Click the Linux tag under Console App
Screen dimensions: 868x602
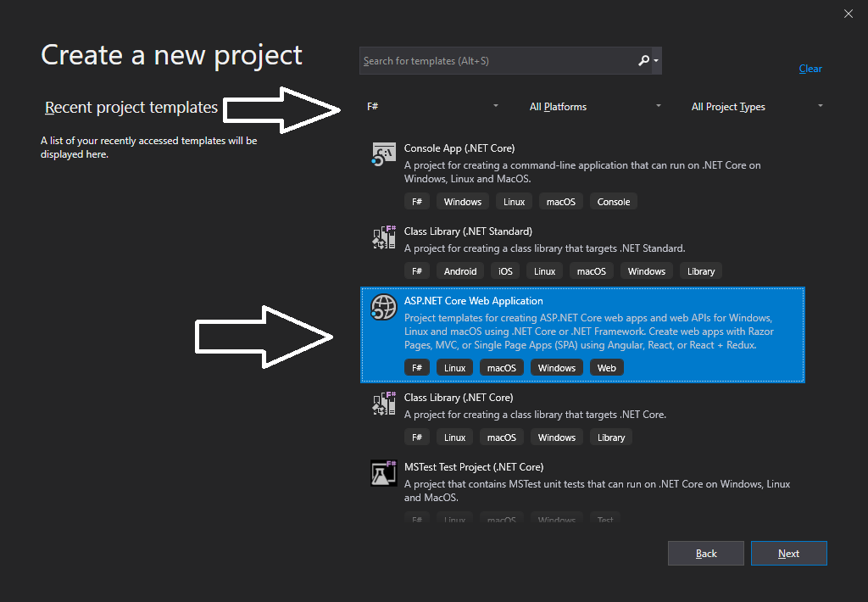point(514,202)
